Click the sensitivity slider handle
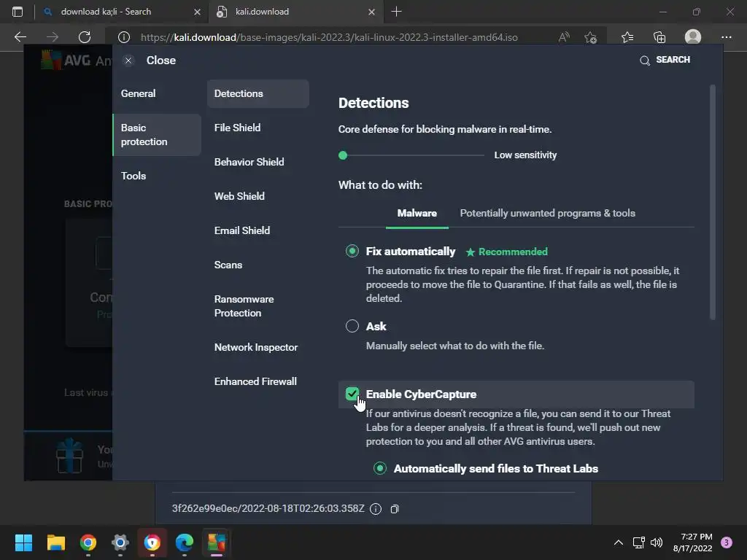747x560 pixels. [343, 155]
